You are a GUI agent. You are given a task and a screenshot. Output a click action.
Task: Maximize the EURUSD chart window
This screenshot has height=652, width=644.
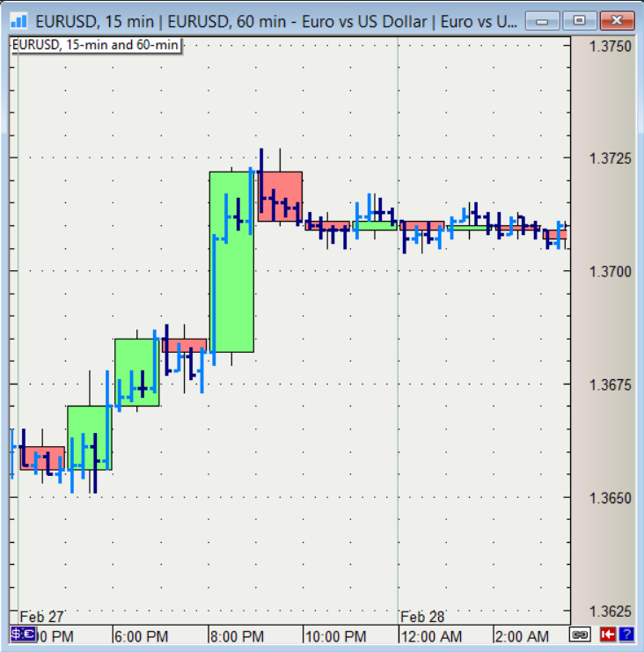[x=580, y=21]
